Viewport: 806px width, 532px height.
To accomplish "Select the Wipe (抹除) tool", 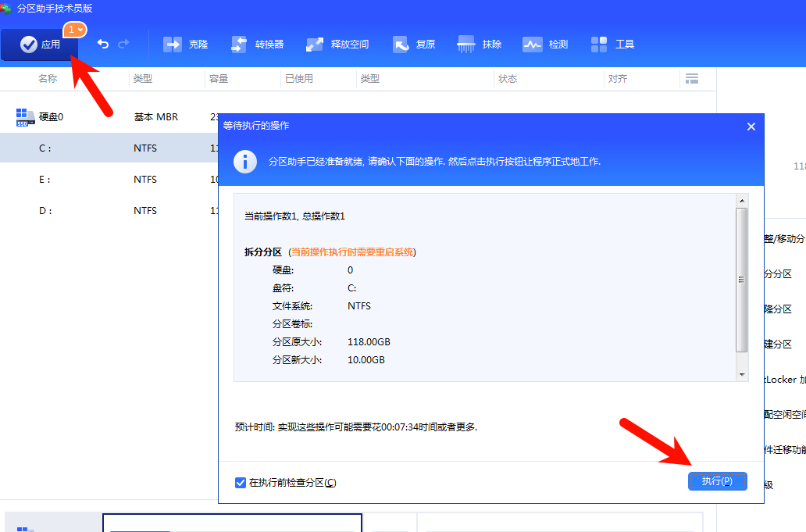I will pyautogui.click(x=480, y=45).
